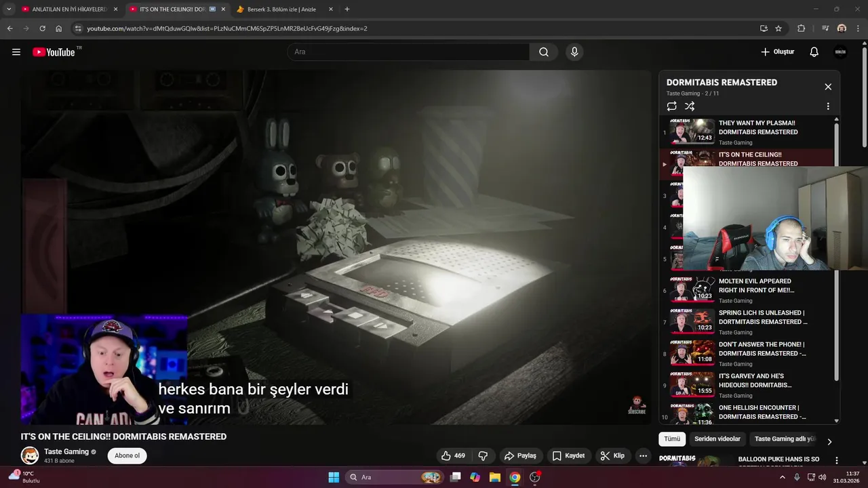Open the Oluştur create button
The width and height of the screenshot is (868, 488).
pyautogui.click(x=777, y=52)
